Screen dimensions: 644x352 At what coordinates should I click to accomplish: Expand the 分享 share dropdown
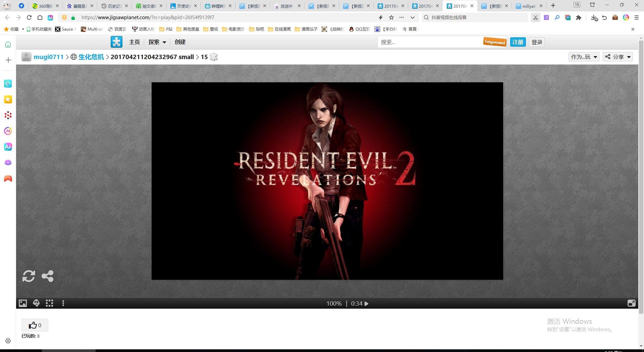click(x=618, y=57)
